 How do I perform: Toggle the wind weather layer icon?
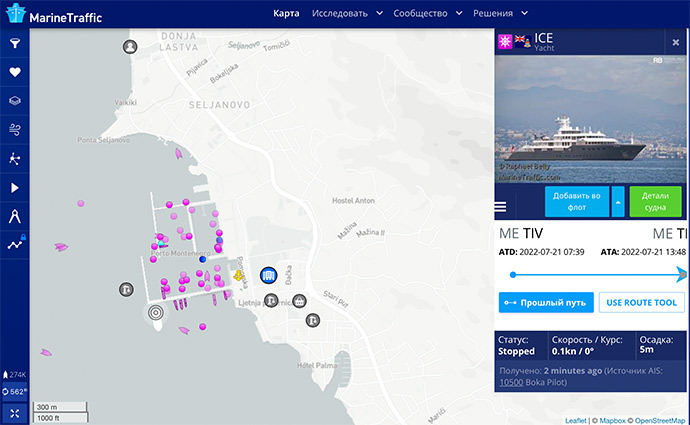point(14,130)
